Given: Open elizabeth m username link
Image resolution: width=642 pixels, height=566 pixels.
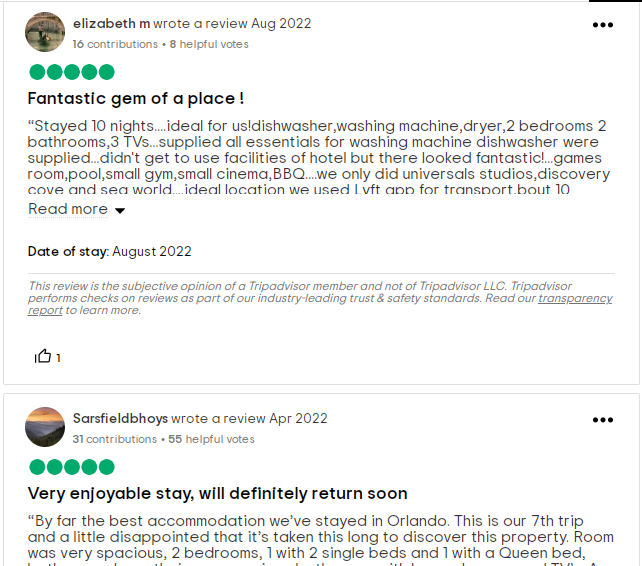Looking at the screenshot, I should [x=111, y=23].
